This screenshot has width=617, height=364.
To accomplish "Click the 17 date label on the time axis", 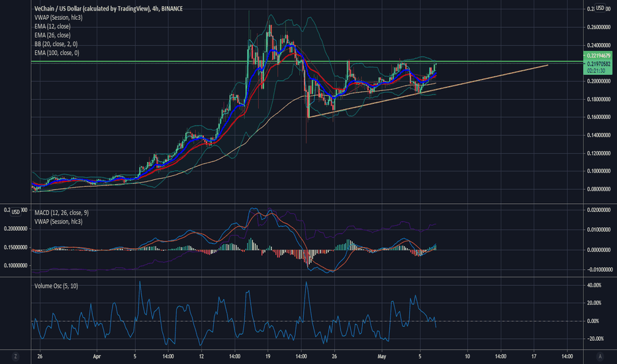I will pos(534,357).
